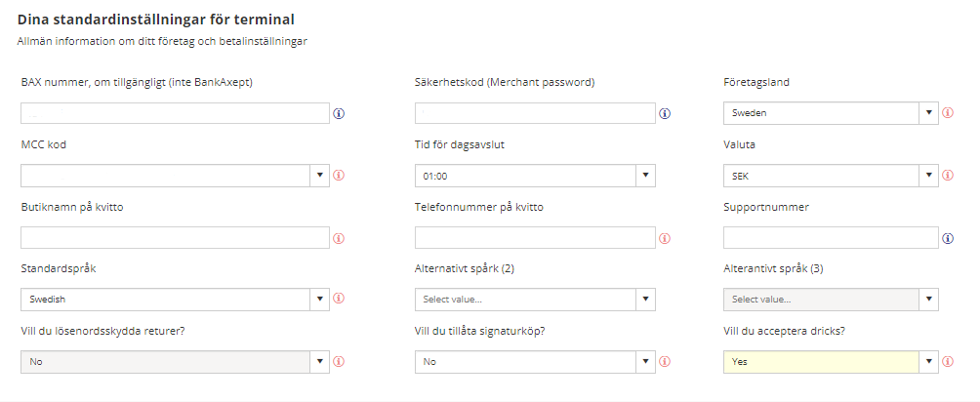Open the acceptera dricks dropdown showing Yes

point(831,361)
